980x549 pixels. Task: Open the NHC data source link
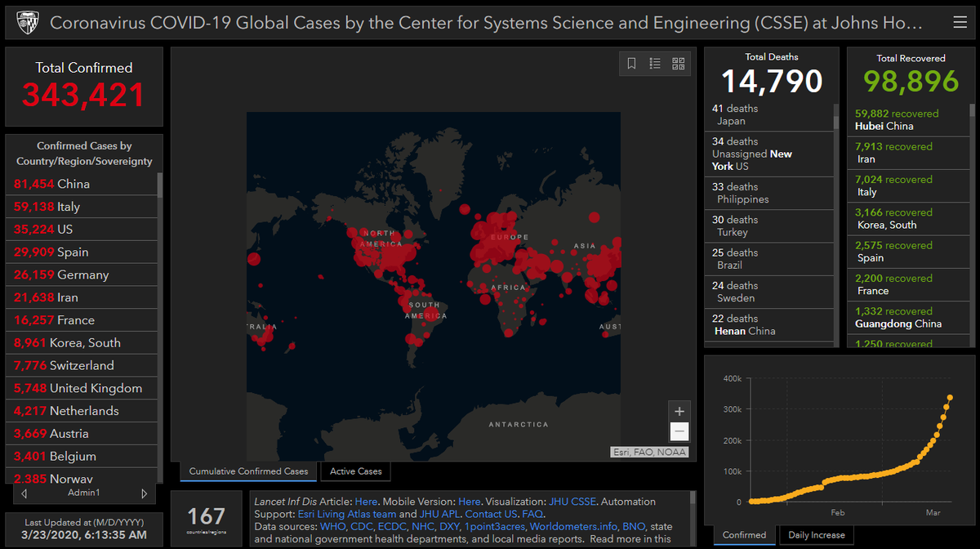pos(425,526)
